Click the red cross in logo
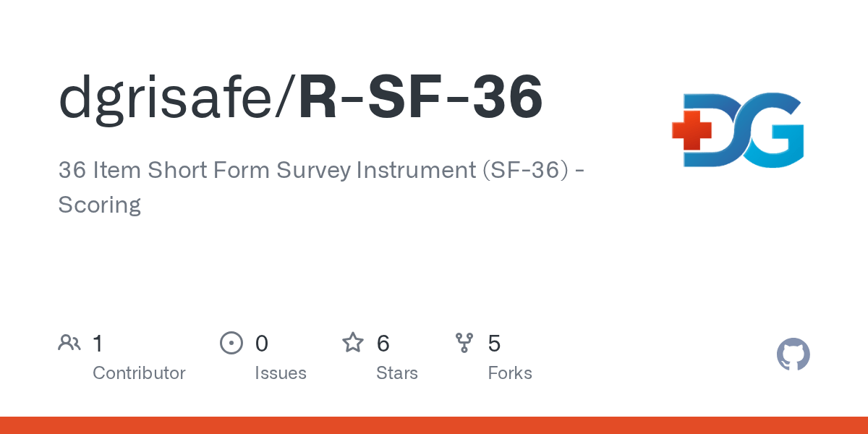868x434 pixels. click(692, 130)
